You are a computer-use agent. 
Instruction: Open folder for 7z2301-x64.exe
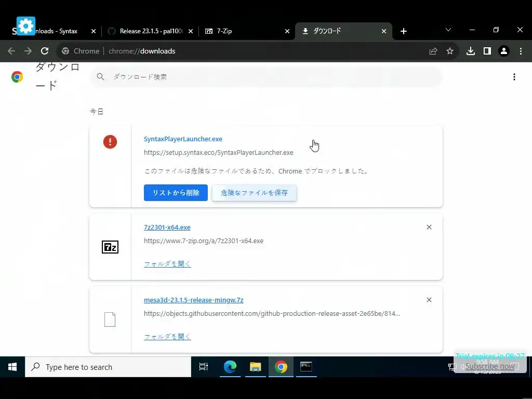tap(167, 264)
